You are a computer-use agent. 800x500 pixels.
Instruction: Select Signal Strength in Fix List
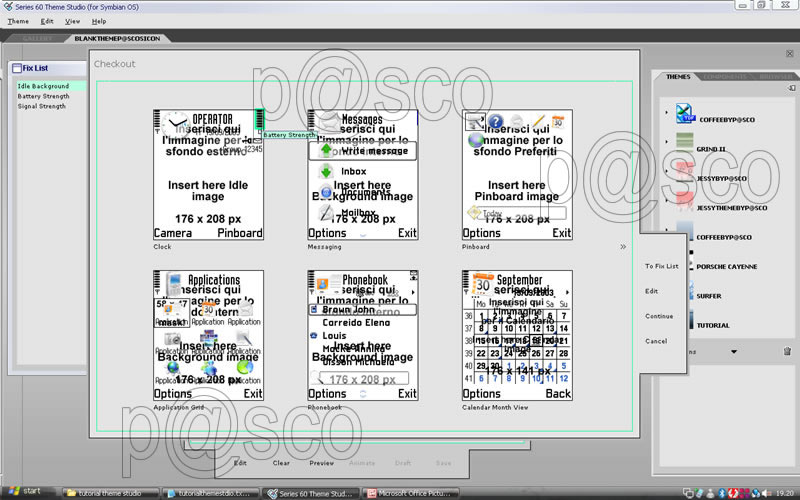[42, 107]
